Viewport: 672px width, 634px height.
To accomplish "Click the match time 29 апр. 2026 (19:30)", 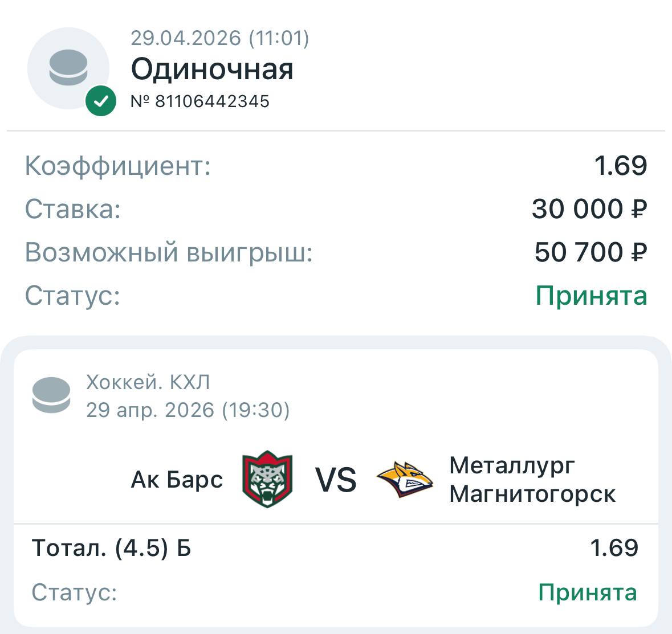I will point(188,410).
